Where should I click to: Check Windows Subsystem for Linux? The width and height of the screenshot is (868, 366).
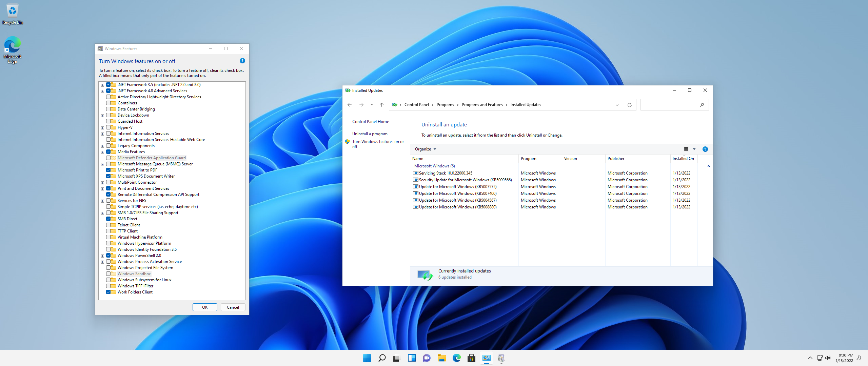click(108, 280)
